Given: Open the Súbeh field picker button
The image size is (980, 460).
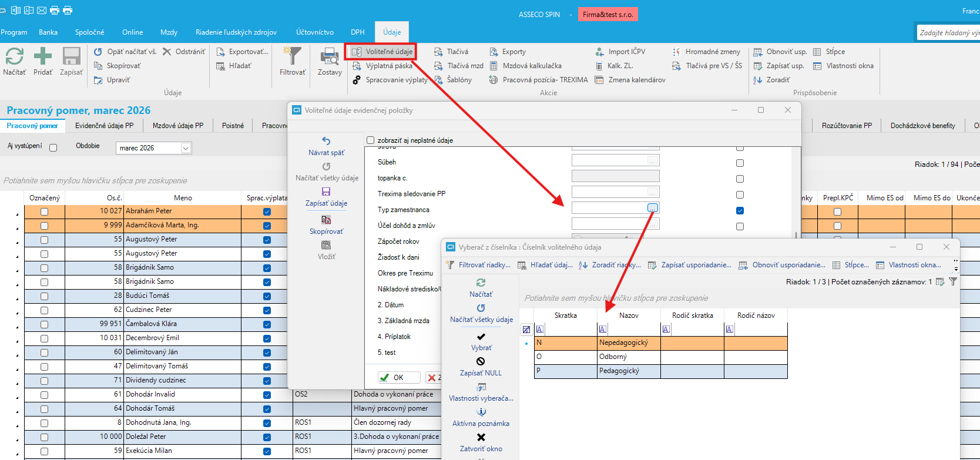Looking at the screenshot, I should coord(652,160).
